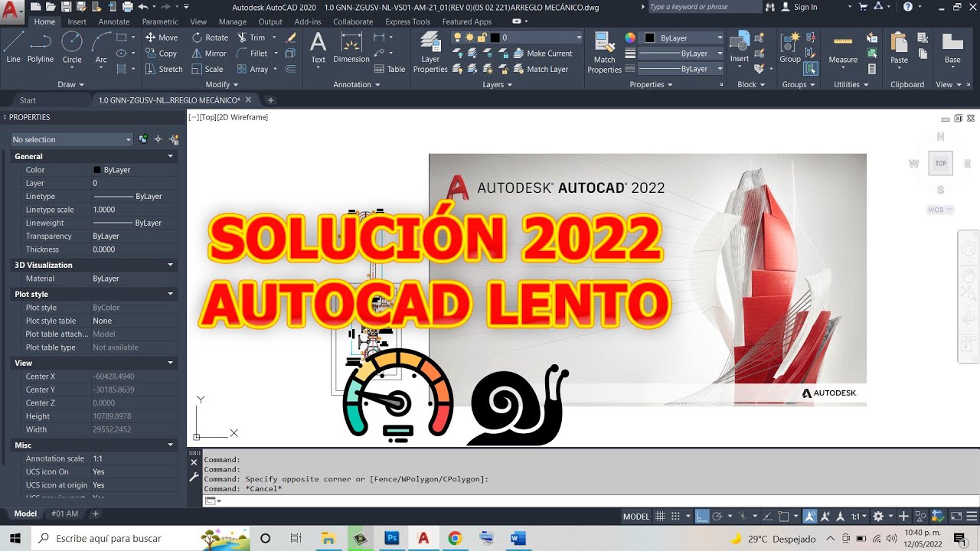Screen dimensions: 980x551
Task: Switch to the Start file tab
Action: (28, 100)
